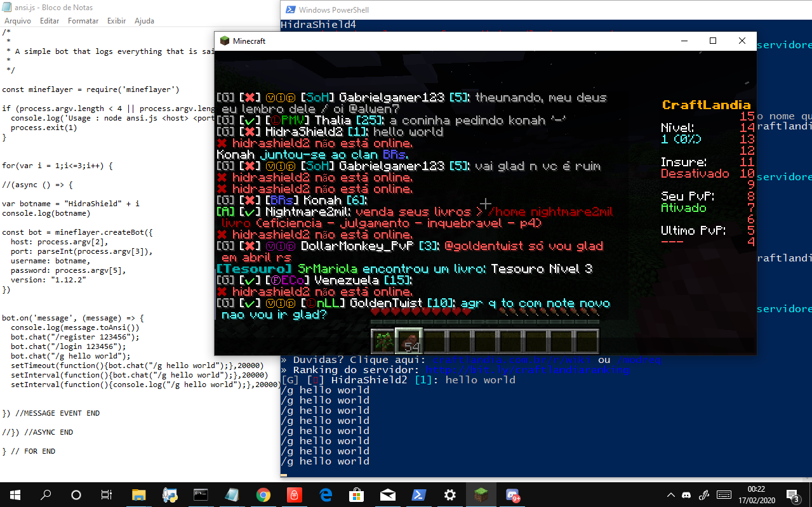Open Microsoft Edge from taskbar
Image resolution: width=812 pixels, height=507 pixels.
[325, 495]
